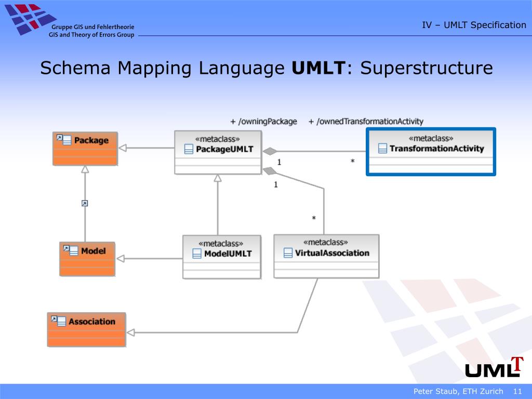Click the generalization arrowhead pointing to Association

(130, 332)
